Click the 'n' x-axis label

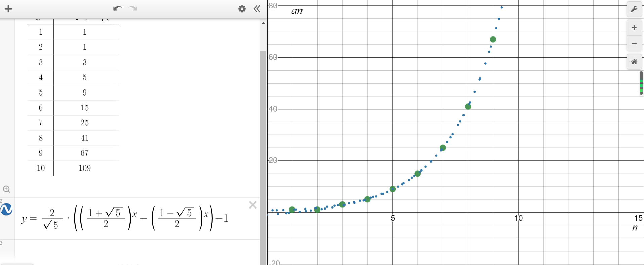635,228
